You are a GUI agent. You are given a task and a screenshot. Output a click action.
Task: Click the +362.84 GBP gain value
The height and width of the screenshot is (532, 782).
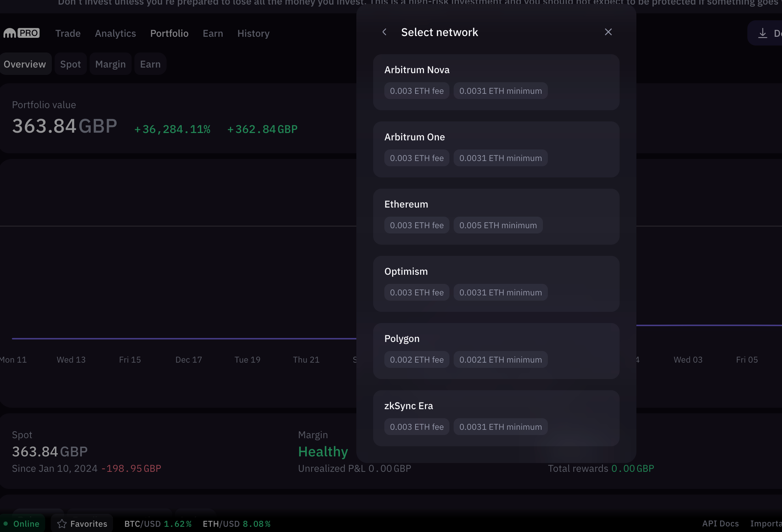pos(263,129)
